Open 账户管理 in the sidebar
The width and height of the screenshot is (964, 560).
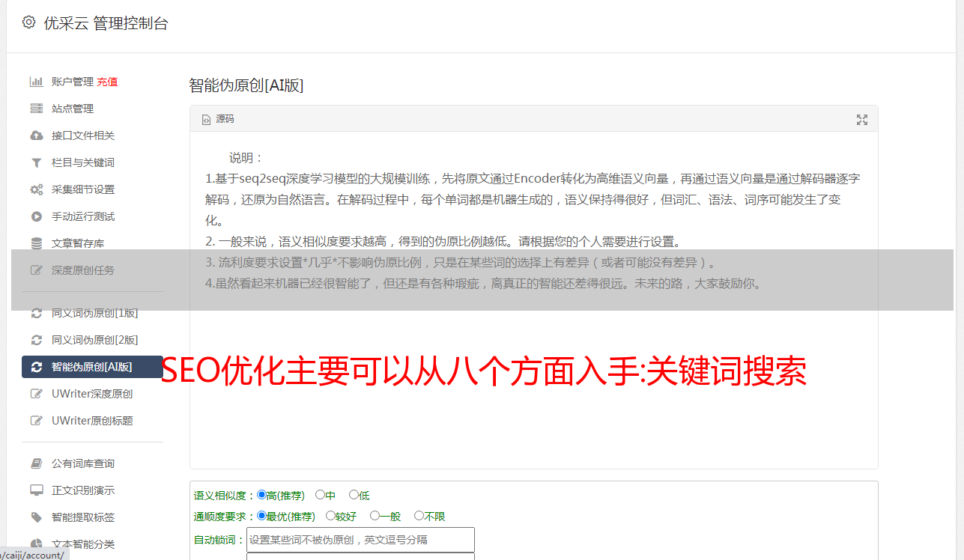click(x=73, y=82)
